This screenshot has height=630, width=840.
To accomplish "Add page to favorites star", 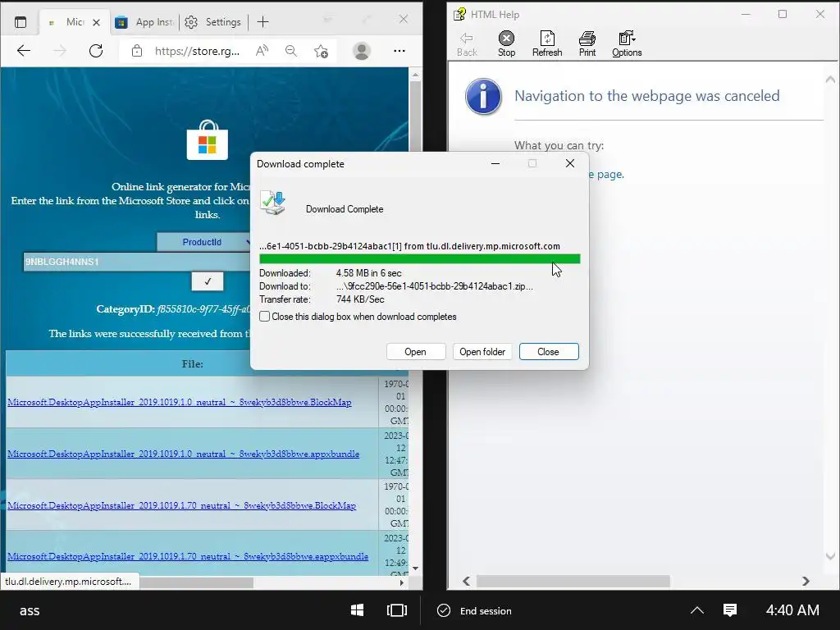I will point(321,51).
